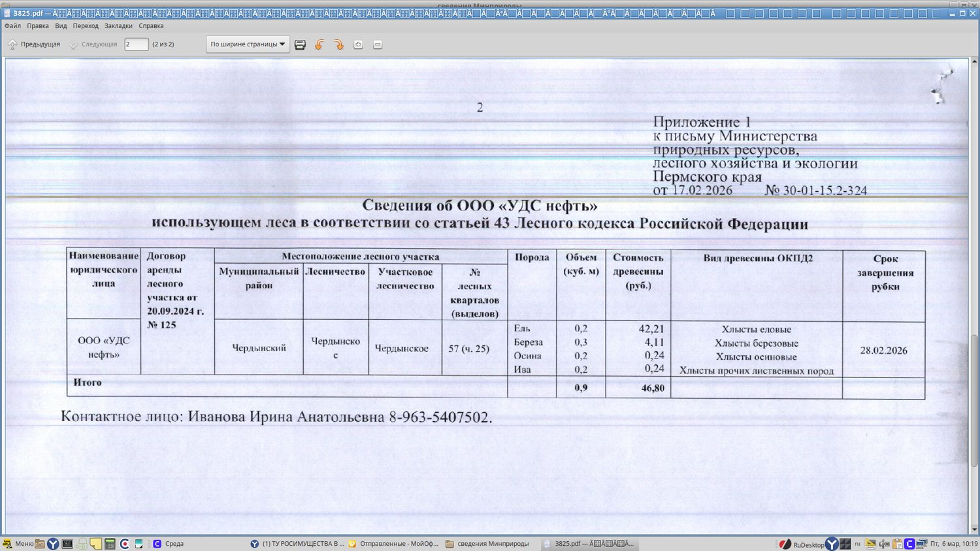This screenshot has width=980, height=551.
Task: Open the Справка menu
Action: point(151,26)
